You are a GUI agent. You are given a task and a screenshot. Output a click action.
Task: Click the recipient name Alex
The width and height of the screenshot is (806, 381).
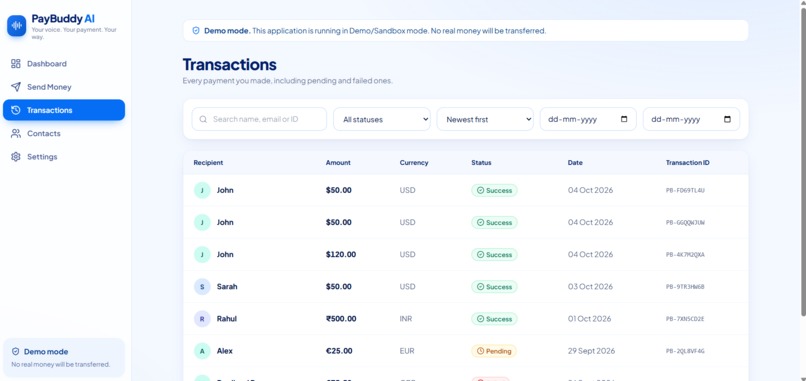[225, 351]
